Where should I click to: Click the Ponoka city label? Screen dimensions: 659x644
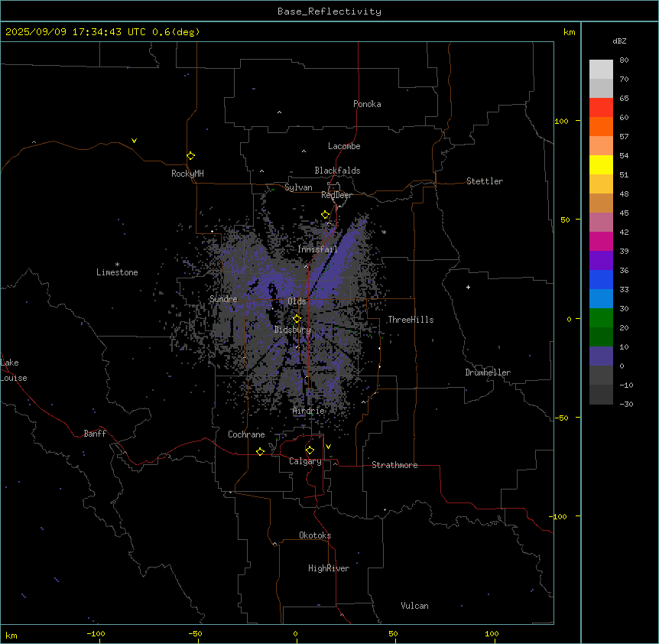(367, 104)
